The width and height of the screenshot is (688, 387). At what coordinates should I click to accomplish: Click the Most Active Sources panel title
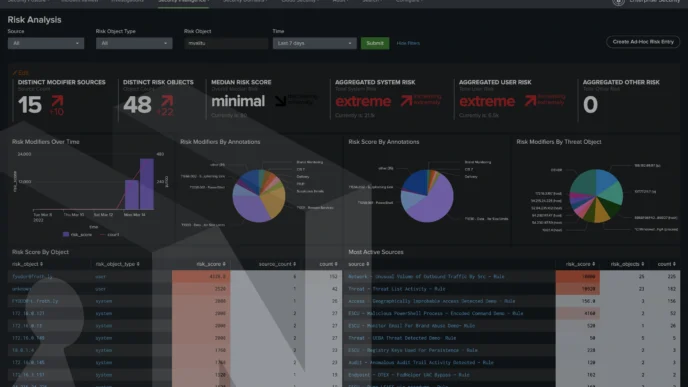pyautogui.click(x=376, y=252)
